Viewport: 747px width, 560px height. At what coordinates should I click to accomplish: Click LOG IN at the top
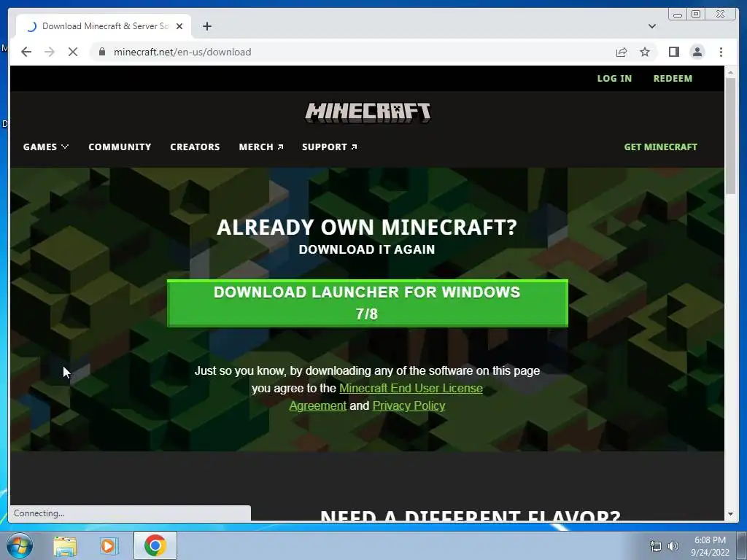(614, 79)
